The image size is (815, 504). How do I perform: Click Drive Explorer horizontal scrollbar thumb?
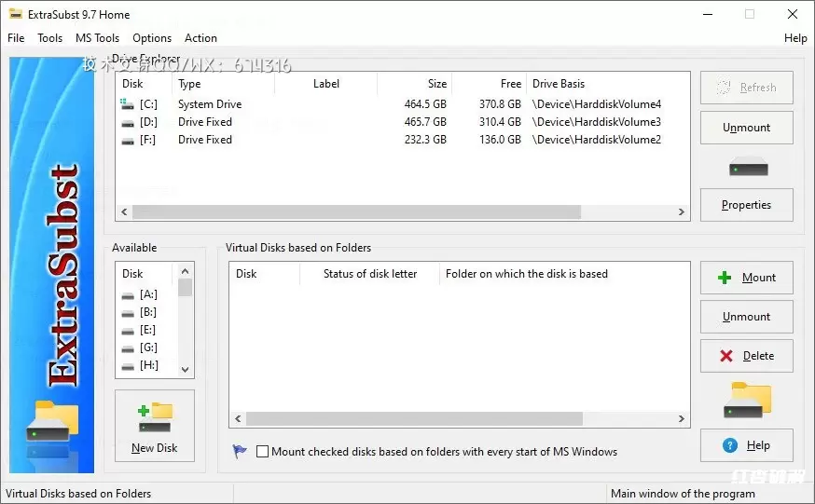coord(356,211)
